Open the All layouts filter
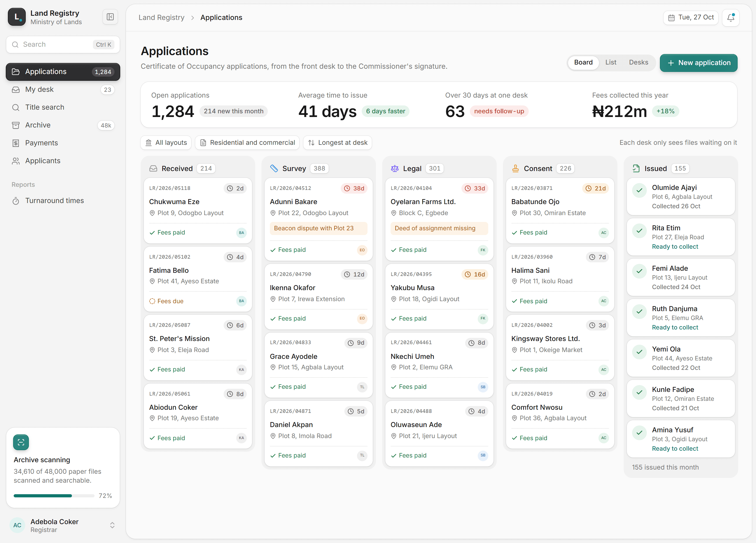The height and width of the screenshot is (543, 756). click(166, 143)
